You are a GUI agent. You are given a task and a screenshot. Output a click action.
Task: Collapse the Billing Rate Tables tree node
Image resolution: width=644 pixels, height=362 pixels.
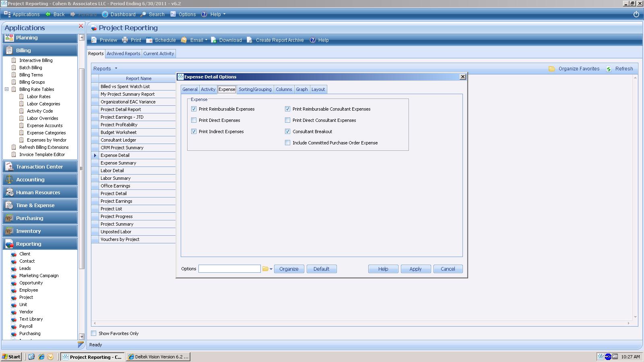(7, 89)
